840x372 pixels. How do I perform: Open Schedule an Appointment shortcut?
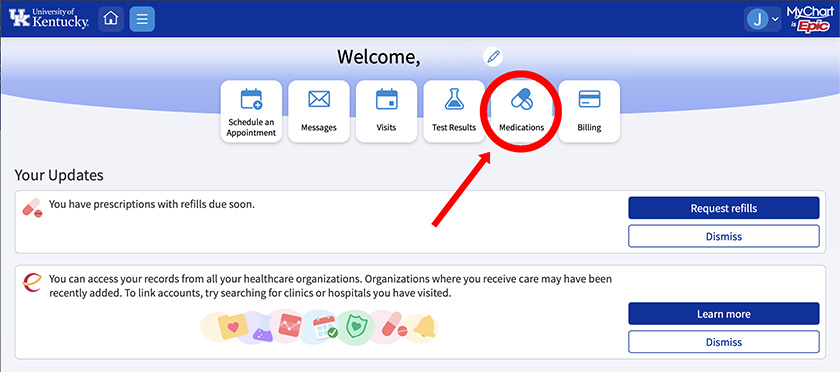251,111
